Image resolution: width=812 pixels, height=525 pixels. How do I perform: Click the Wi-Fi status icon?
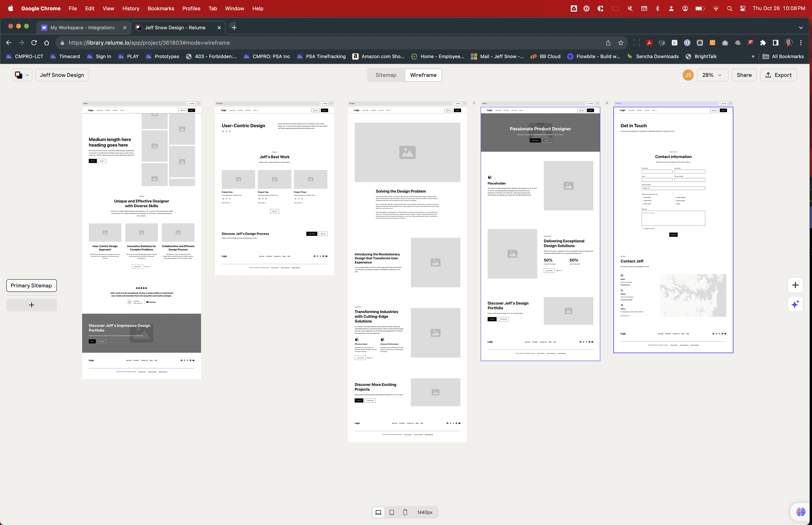[716, 9]
